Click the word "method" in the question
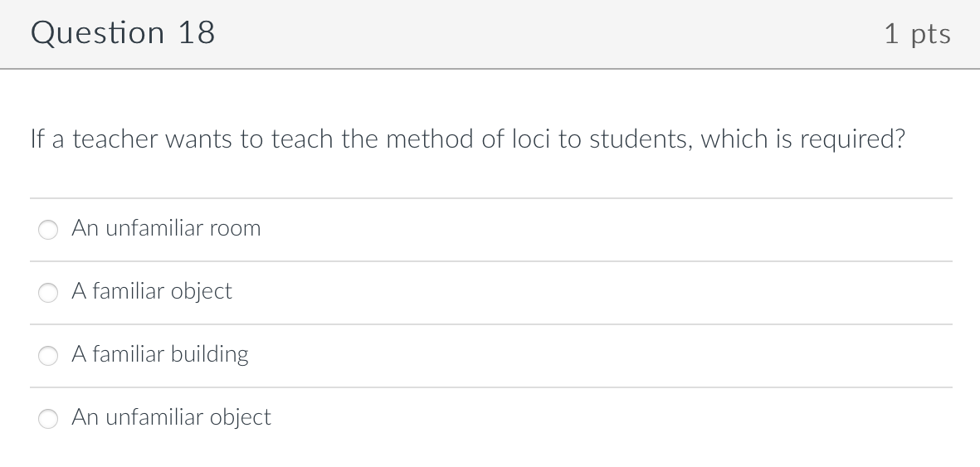 [429, 139]
